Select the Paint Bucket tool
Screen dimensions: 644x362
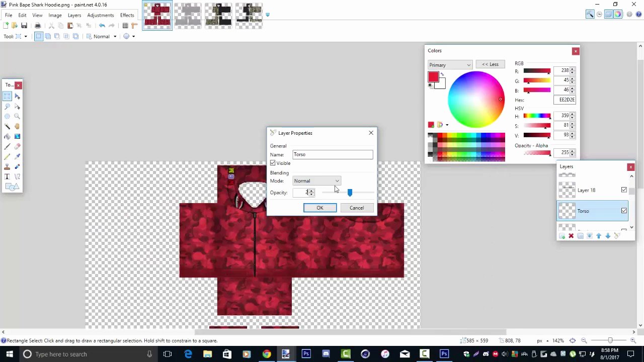(x=7, y=136)
